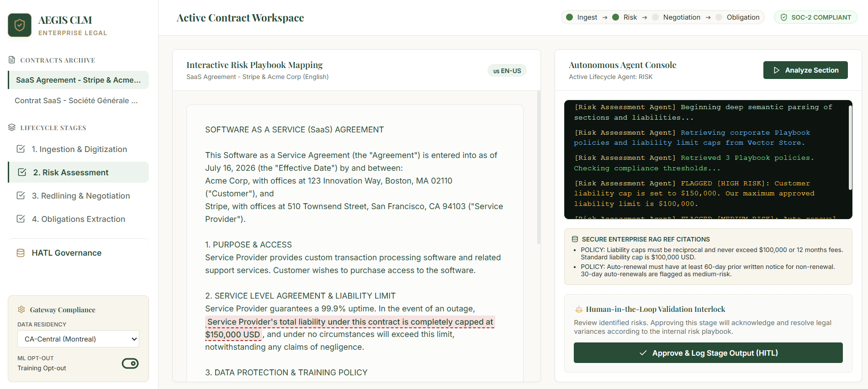The width and height of the screenshot is (868, 389).
Task: Select stage 3. Redlining & Negotiation
Action: pyautogui.click(x=78, y=195)
